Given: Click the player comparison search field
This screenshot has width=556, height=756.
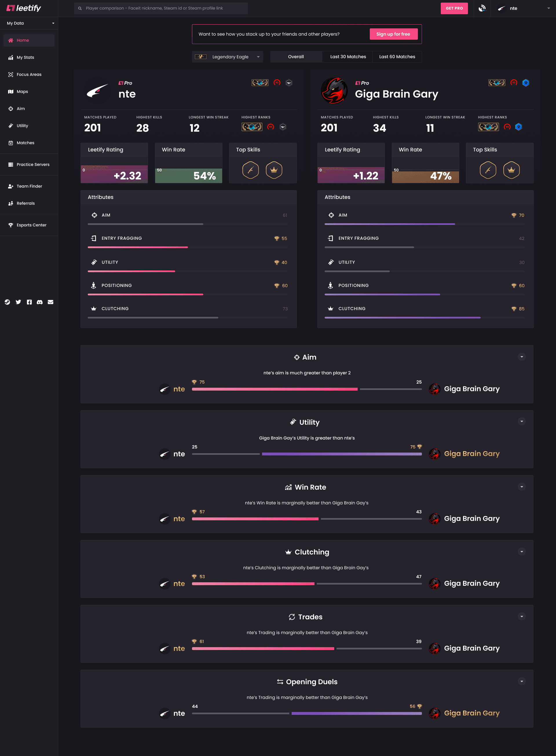Looking at the screenshot, I should tap(161, 8).
